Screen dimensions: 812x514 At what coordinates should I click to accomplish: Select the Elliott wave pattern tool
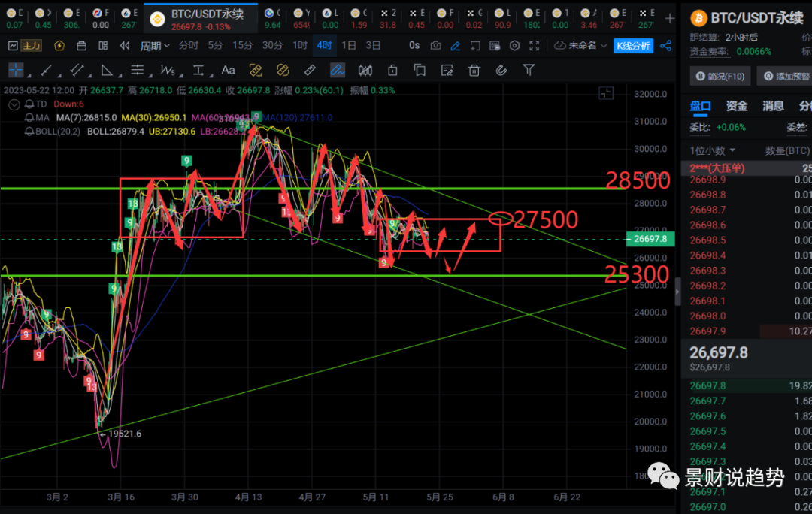(x=167, y=70)
